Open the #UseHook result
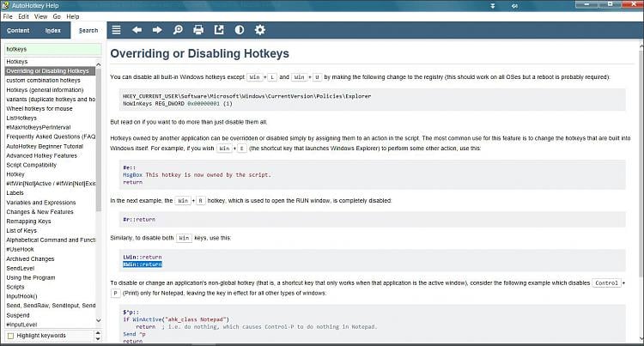The height and width of the screenshot is (346, 644). tap(20, 250)
